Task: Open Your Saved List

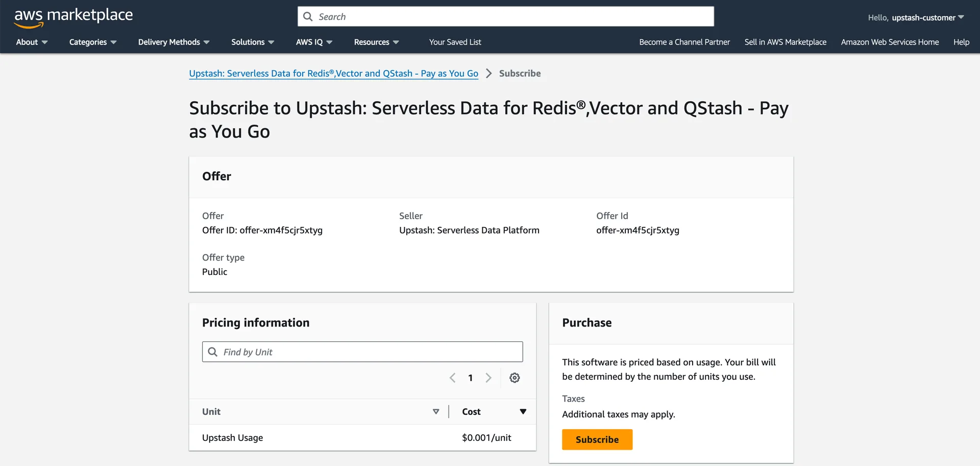Action: coord(455,42)
